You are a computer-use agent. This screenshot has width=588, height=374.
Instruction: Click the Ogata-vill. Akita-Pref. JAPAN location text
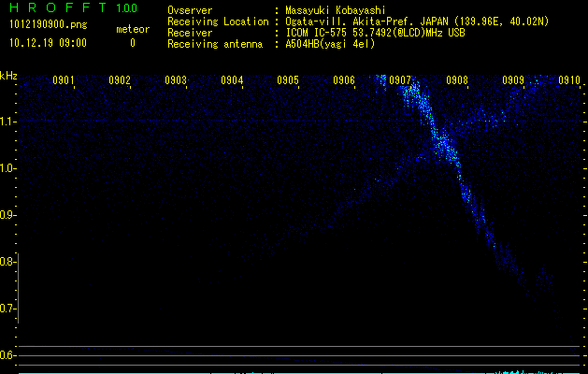point(368,22)
